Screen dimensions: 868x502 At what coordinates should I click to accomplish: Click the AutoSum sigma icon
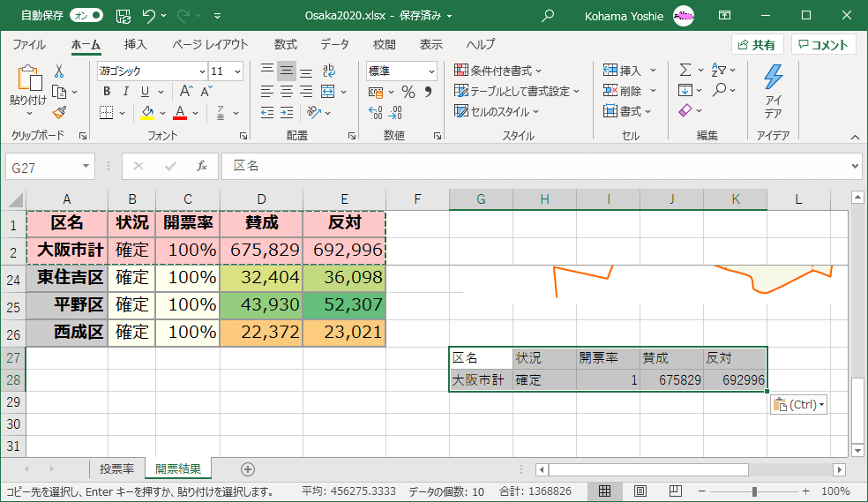(x=685, y=70)
